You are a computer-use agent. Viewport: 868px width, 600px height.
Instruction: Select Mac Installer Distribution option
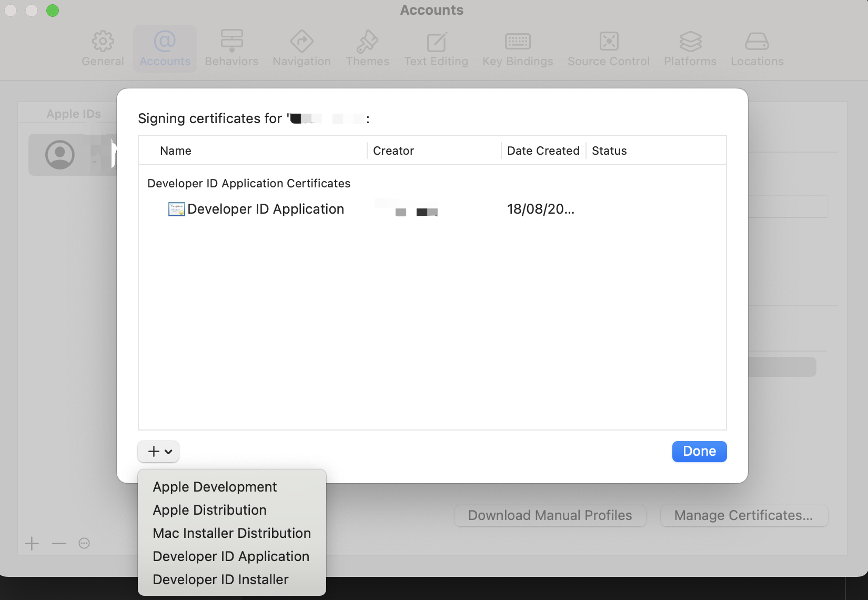point(231,533)
